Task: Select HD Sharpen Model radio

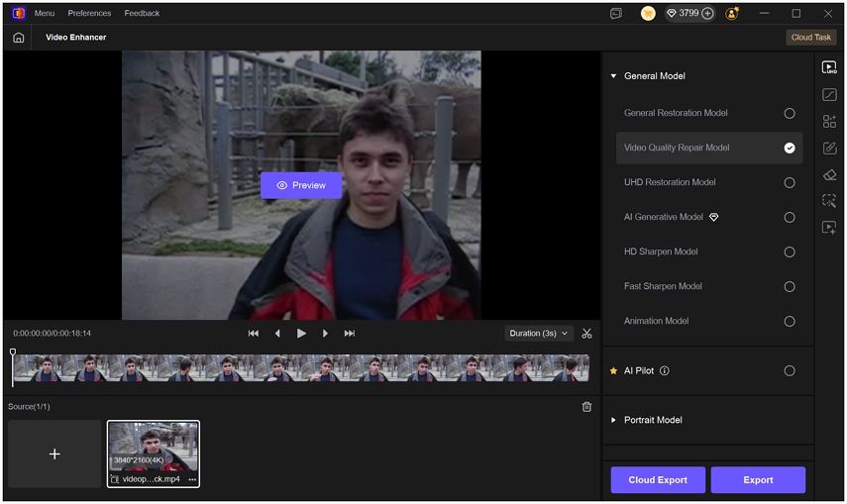Action: [790, 252]
